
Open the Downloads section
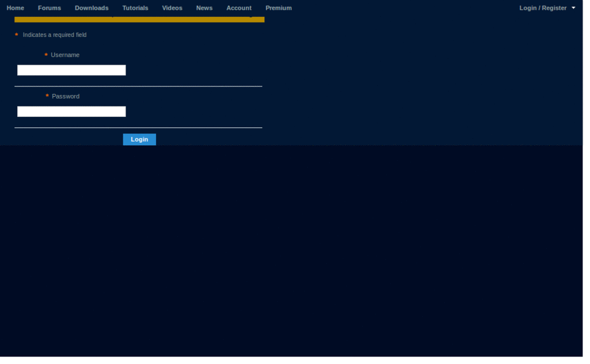point(92,8)
